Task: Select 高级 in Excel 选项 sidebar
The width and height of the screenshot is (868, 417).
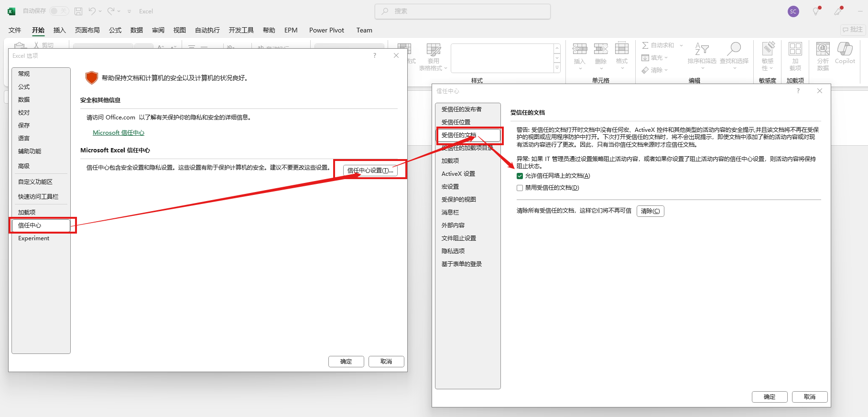Action: (x=41, y=166)
